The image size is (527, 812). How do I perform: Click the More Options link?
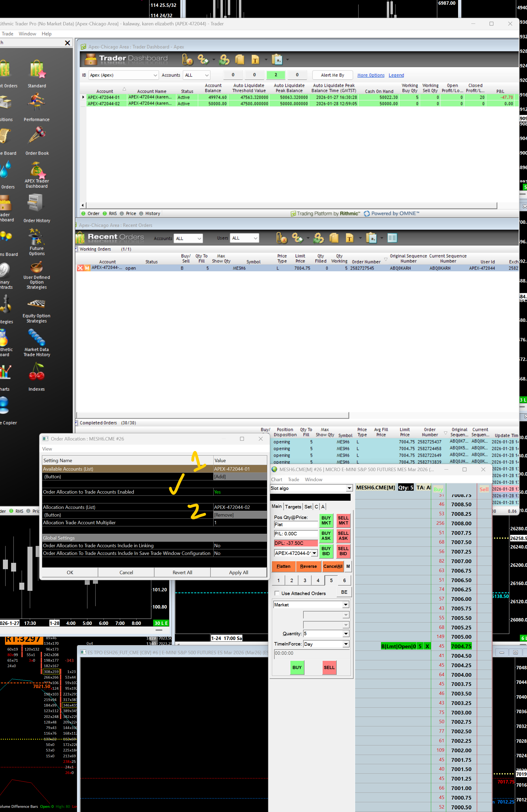coord(370,75)
